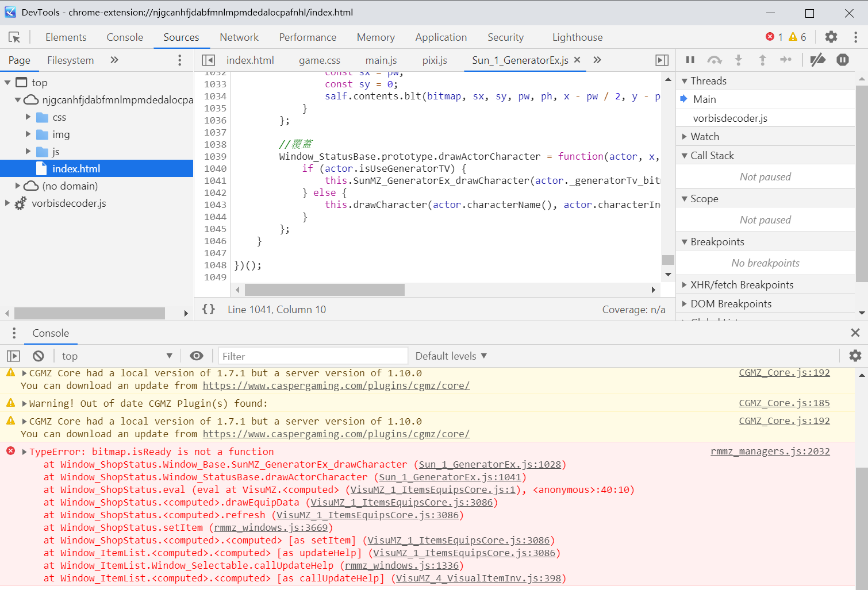Show the console sidebar icon

click(x=13, y=356)
